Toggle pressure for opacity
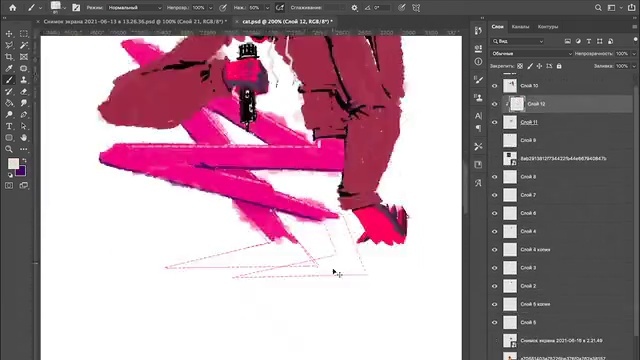The width and height of the screenshot is (640, 360). 223,7
